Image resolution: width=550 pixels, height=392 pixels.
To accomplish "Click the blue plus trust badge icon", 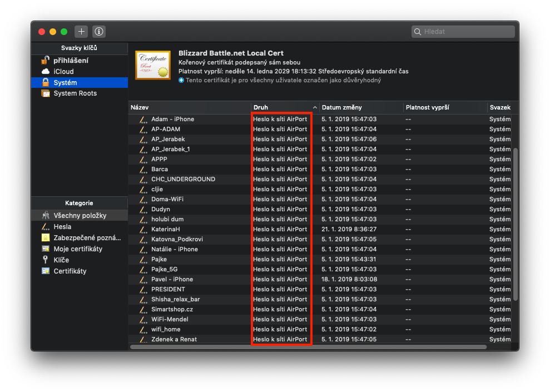I will tap(181, 80).
